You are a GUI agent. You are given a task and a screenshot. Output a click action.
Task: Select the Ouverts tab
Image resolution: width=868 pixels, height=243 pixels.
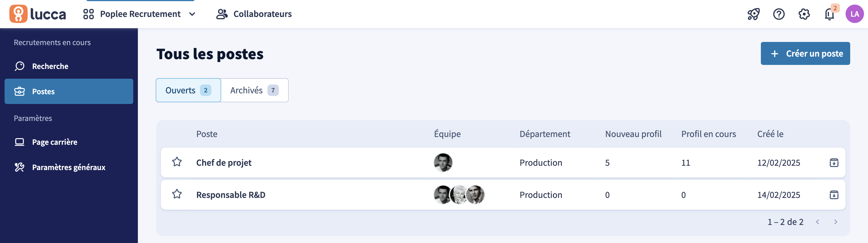pos(188,90)
